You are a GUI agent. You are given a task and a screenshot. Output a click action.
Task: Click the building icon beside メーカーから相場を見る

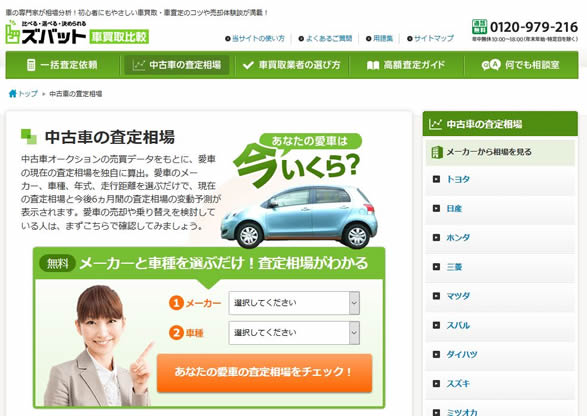[x=437, y=152]
